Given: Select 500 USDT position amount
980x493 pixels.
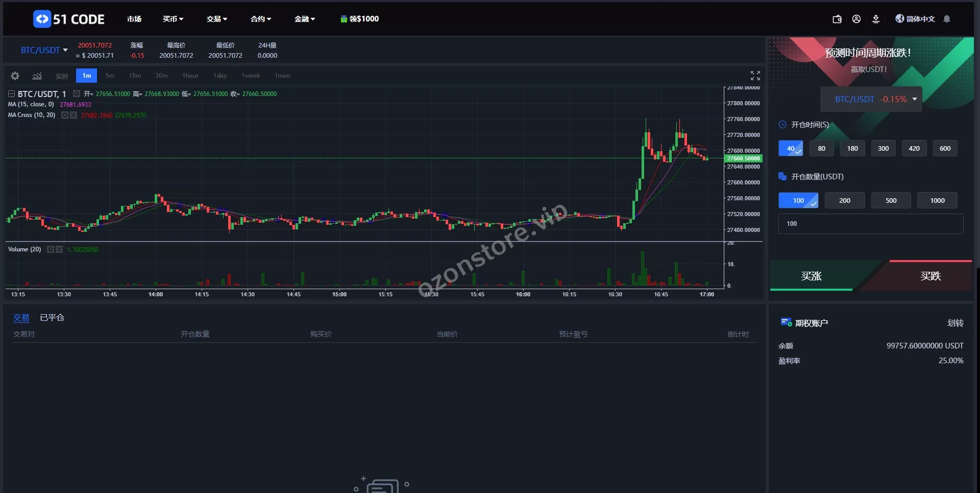Looking at the screenshot, I should 891,200.
